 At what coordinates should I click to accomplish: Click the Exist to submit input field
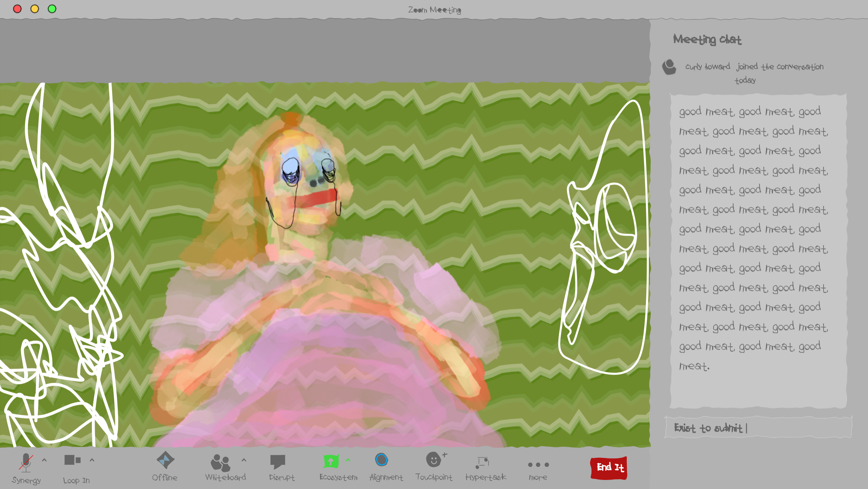click(x=758, y=428)
